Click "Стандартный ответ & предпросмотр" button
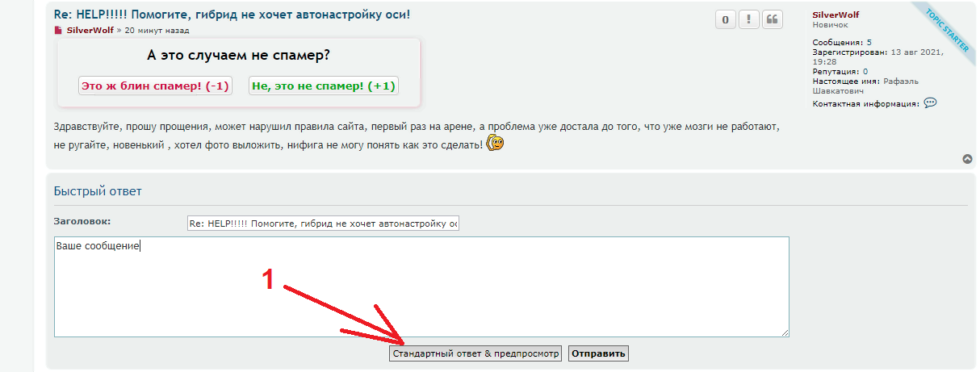Screen dimensions: 980x372 pyautogui.click(x=475, y=353)
